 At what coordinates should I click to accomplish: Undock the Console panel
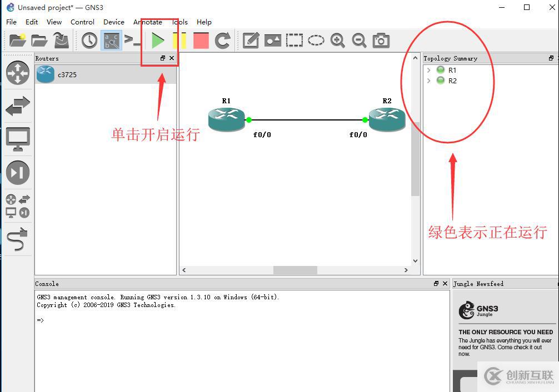tap(436, 284)
